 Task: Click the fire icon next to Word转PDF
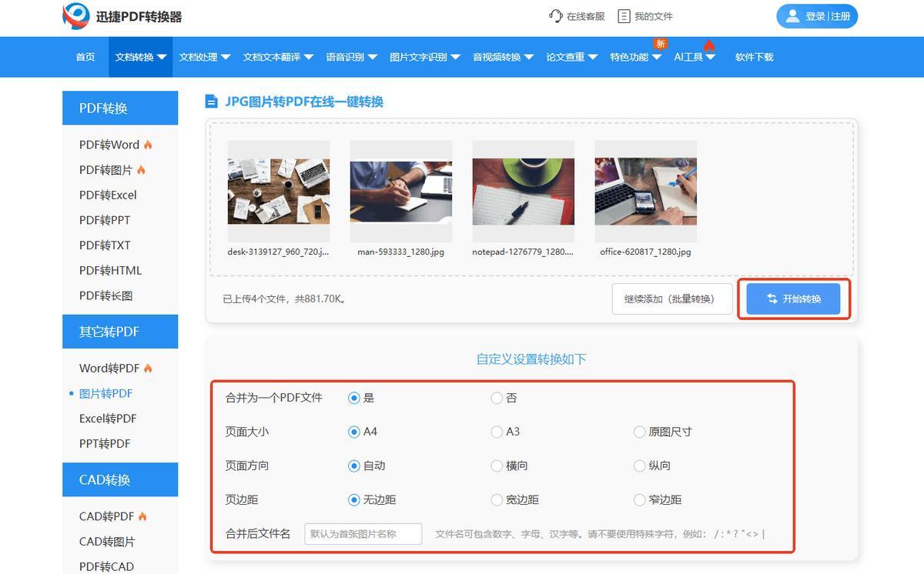pos(148,369)
